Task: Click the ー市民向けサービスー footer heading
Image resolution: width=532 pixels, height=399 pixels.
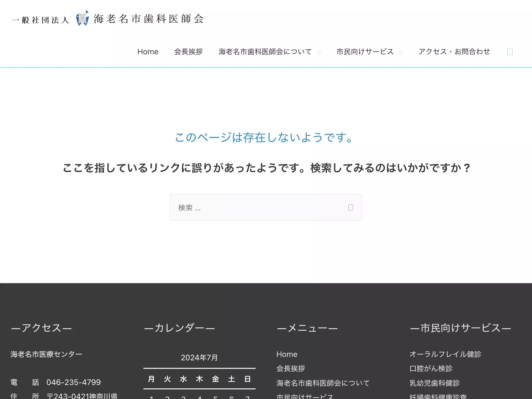Action: coord(461,328)
